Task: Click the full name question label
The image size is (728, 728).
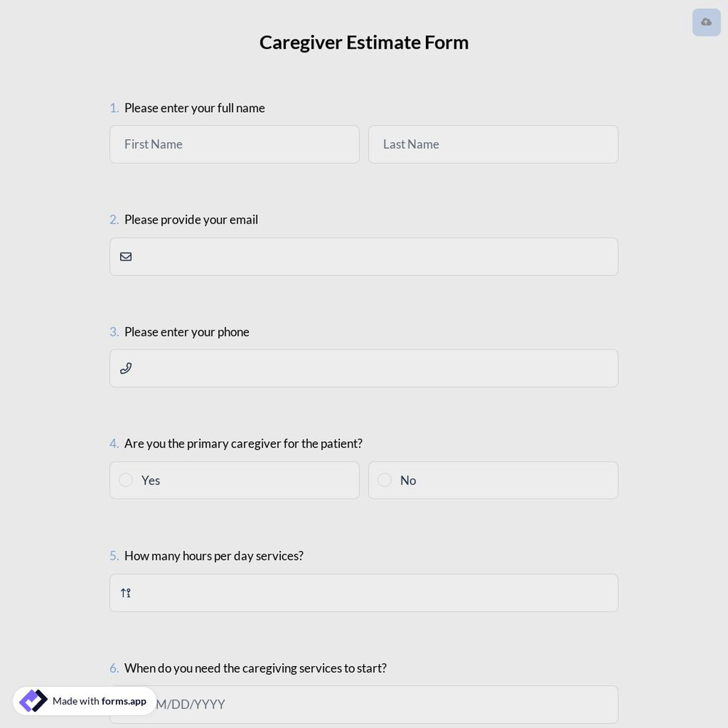Action: (x=194, y=108)
